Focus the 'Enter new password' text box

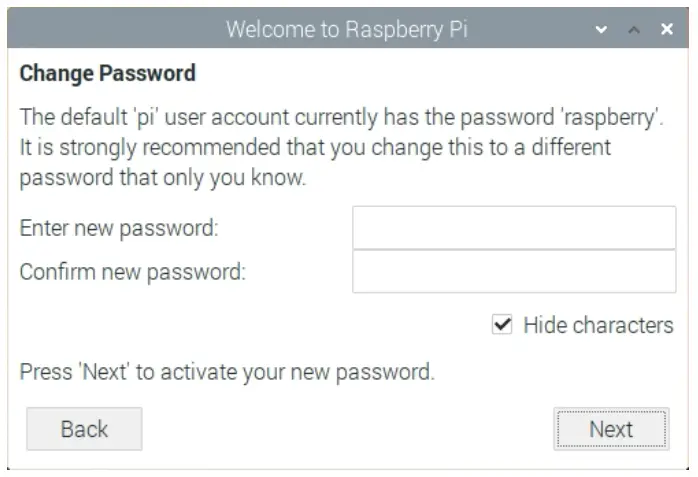click(514, 228)
